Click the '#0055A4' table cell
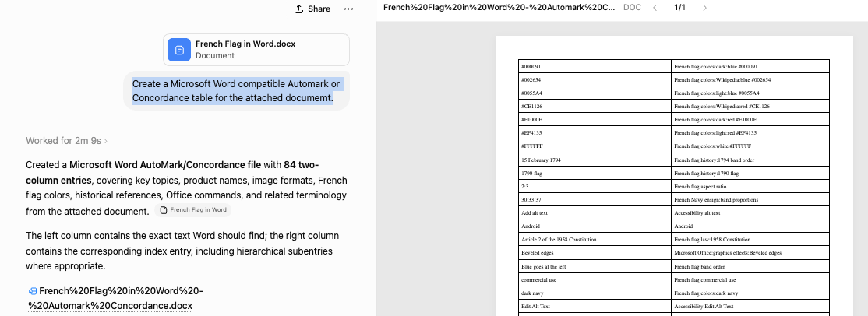 pos(595,93)
